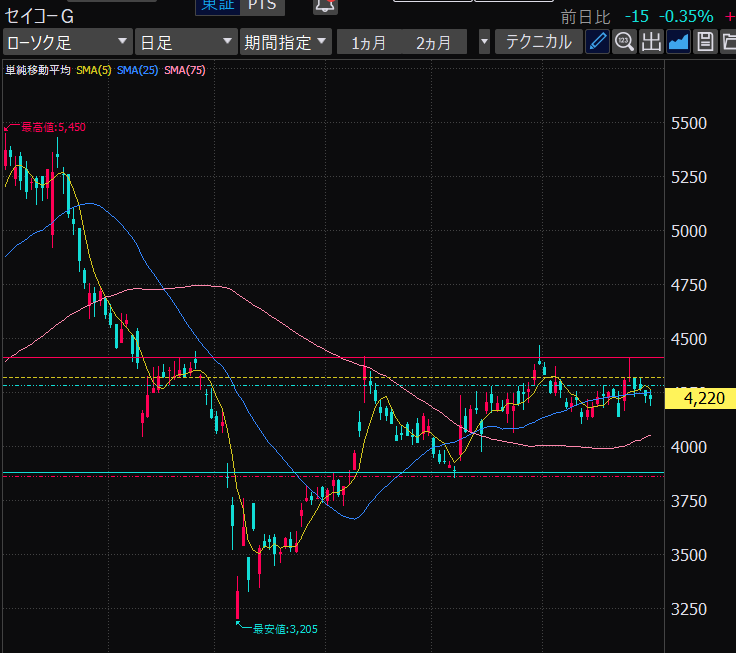Select the 1ヵ月 period button
Viewport: 736px width, 653px height.
click(369, 43)
